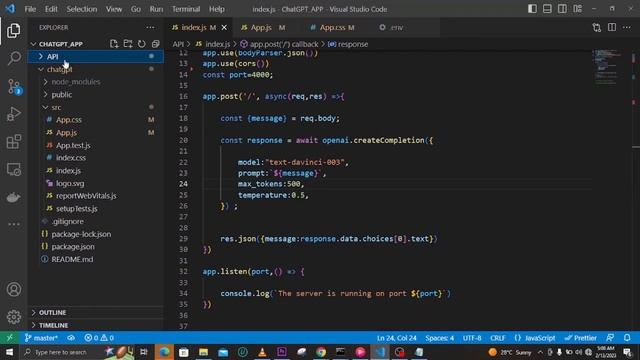Open the File menu

tap(30, 9)
